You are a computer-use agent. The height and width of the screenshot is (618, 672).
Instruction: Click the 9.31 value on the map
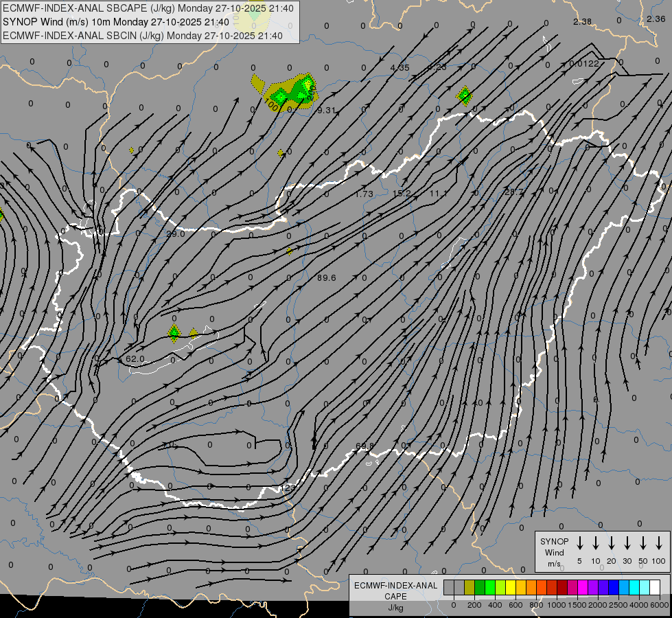pos(326,111)
